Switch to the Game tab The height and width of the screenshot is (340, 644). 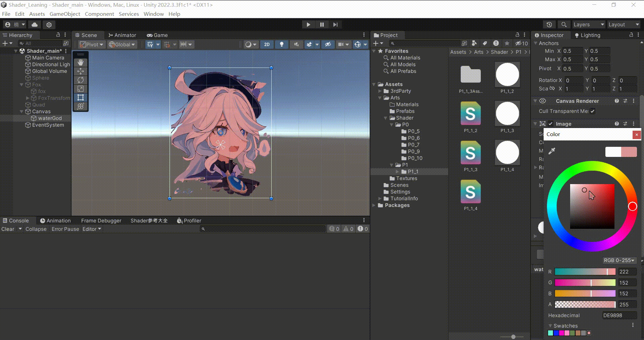click(x=157, y=35)
